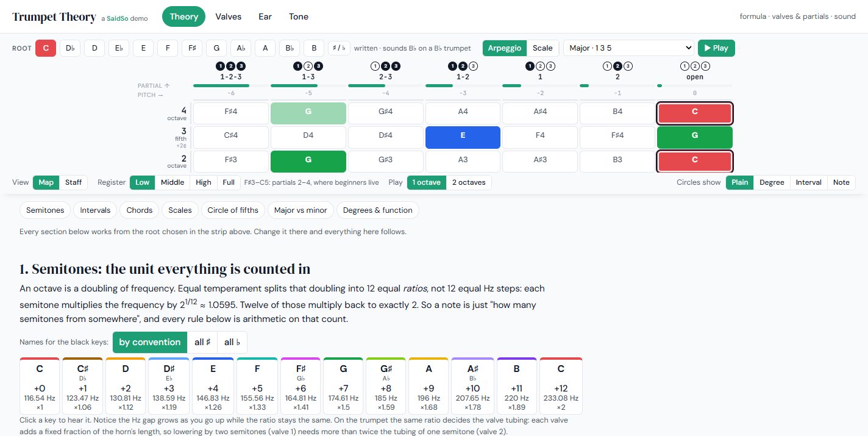Screen dimensions: 868x436
Task: Select the Theory tab
Action: click(184, 16)
